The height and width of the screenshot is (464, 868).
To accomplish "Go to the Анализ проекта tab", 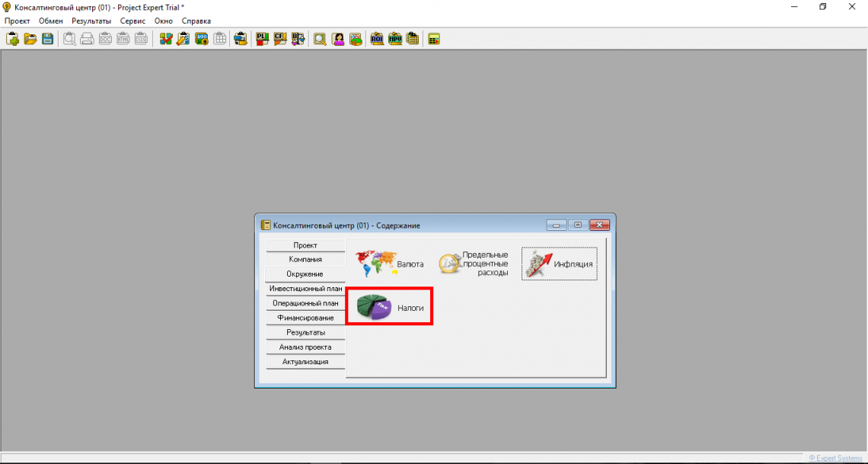I will coord(305,347).
